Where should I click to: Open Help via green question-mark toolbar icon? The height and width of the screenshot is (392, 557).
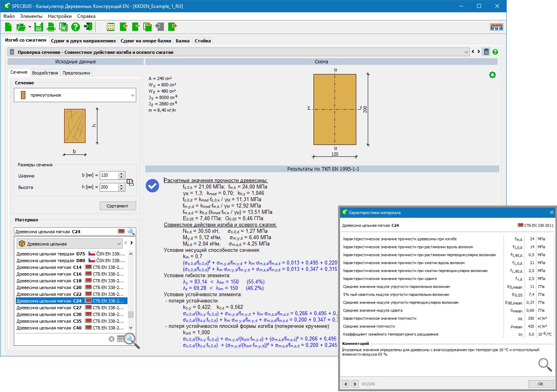[76, 27]
